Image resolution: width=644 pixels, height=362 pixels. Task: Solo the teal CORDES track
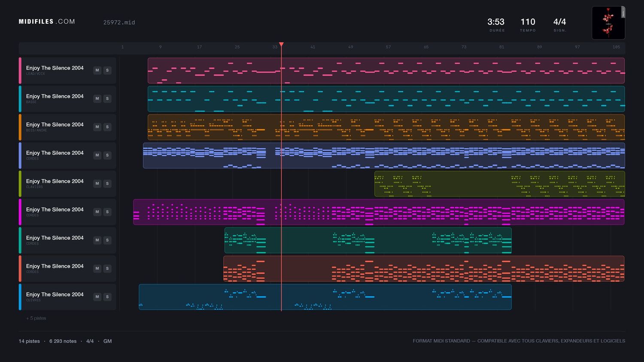(x=107, y=240)
